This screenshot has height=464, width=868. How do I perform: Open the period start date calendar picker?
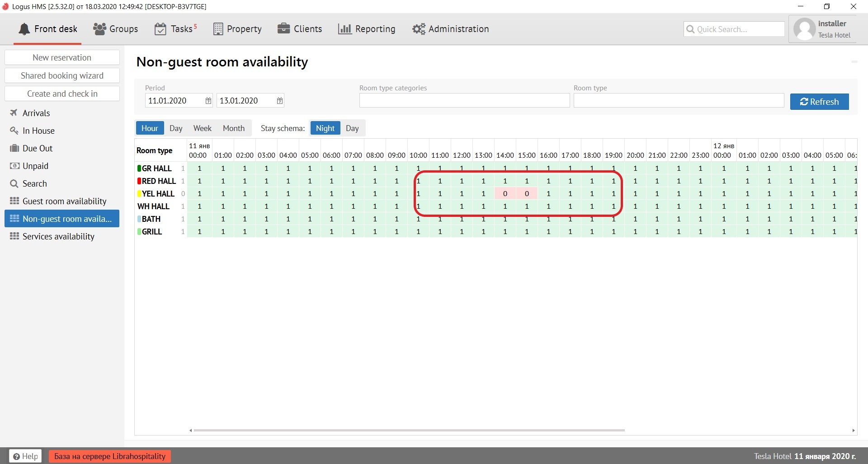point(208,101)
